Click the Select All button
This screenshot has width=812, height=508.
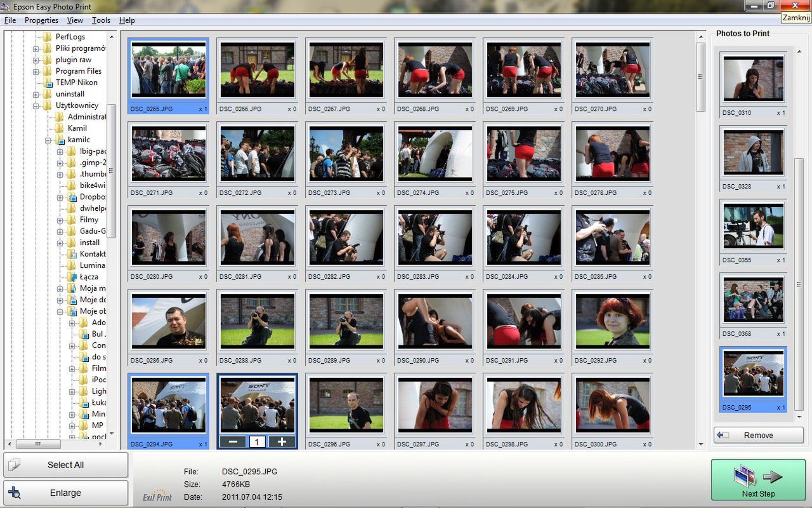[65, 465]
